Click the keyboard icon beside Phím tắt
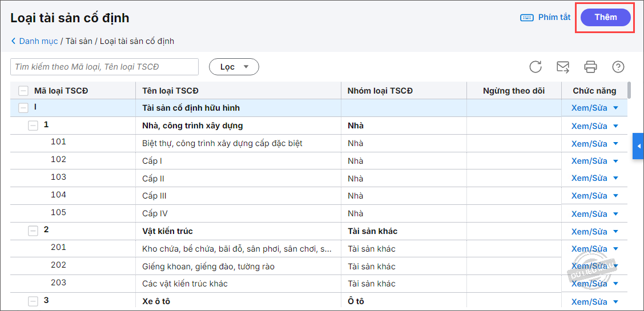 pyautogui.click(x=526, y=18)
